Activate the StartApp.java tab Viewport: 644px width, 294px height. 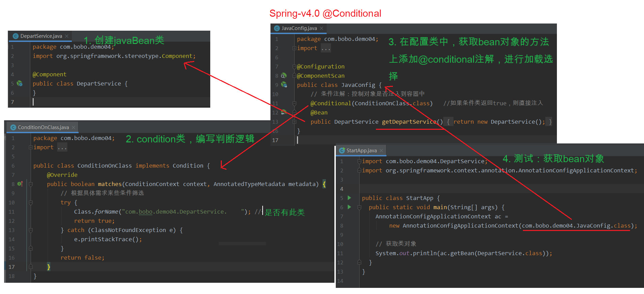(361, 151)
